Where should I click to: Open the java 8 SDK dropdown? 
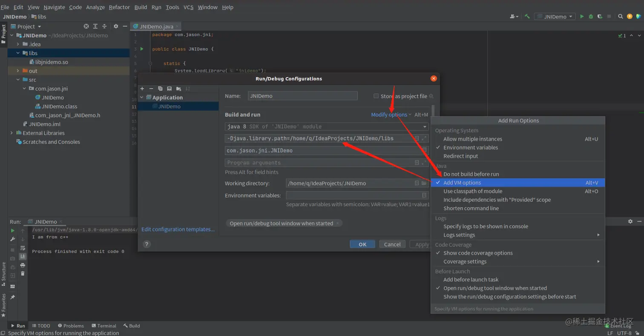point(327,126)
